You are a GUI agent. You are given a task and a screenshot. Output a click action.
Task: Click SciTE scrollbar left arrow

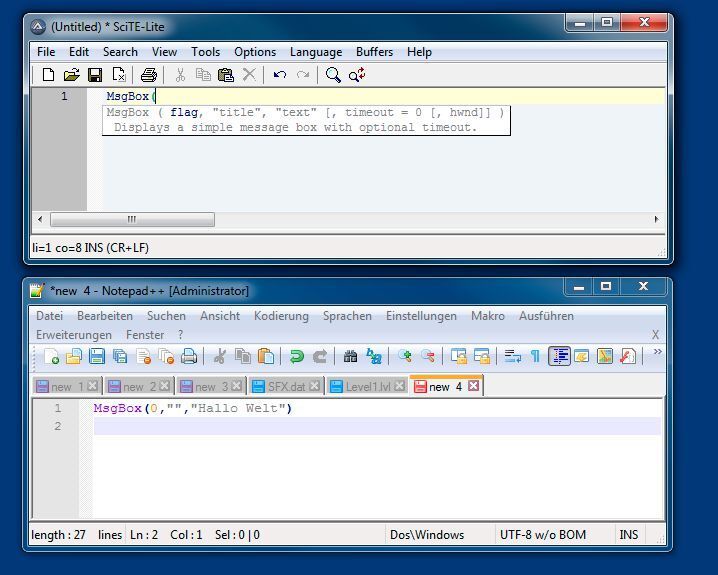(40, 219)
